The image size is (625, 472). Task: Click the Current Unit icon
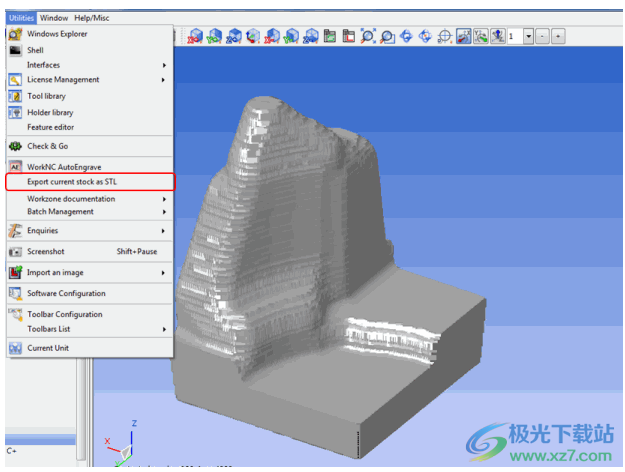(x=15, y=348)
